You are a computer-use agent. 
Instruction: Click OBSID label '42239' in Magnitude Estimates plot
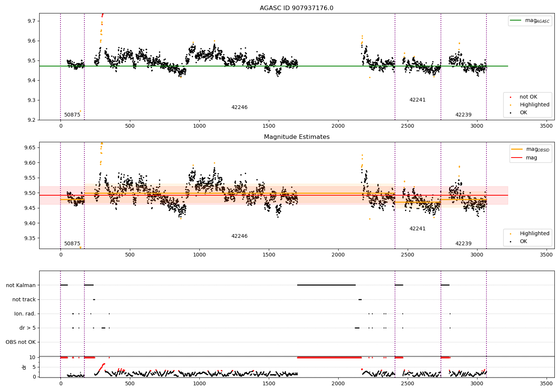click(x=463, y=244)
